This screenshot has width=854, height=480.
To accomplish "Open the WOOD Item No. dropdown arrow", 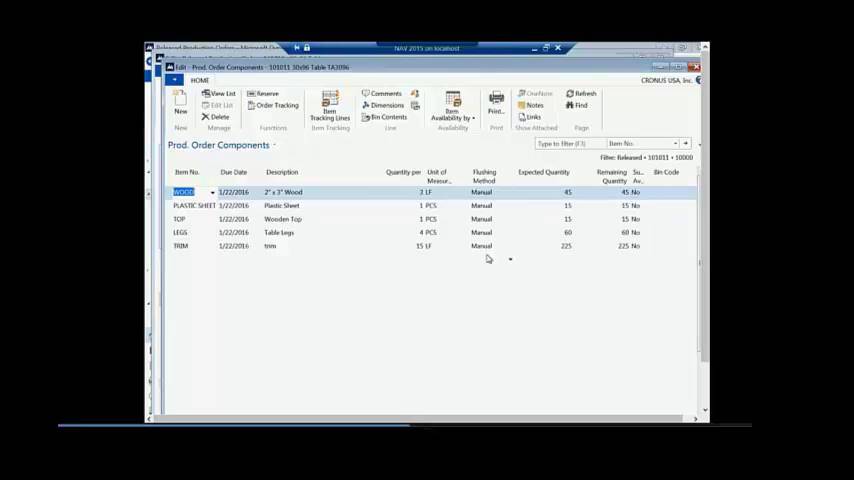I will (x=212, y=192).
